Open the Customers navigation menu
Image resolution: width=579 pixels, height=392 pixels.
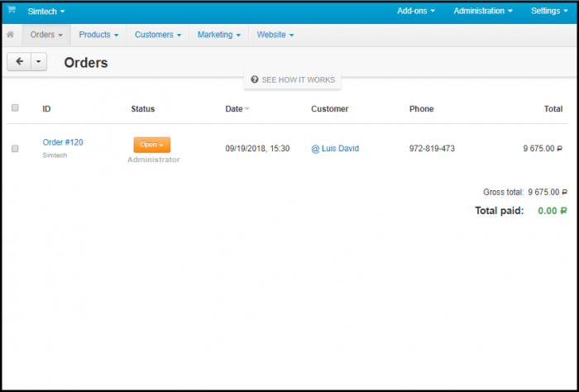pos(158,35)
